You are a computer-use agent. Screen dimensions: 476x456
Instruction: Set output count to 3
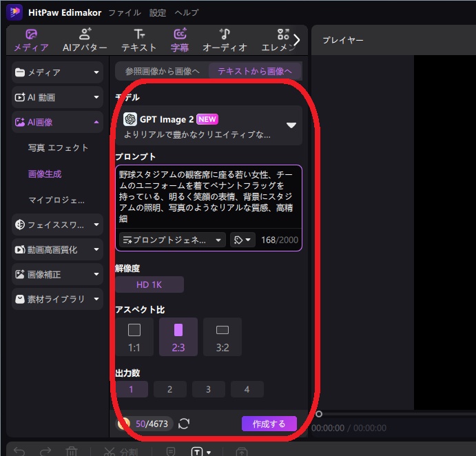coord(209,389)
